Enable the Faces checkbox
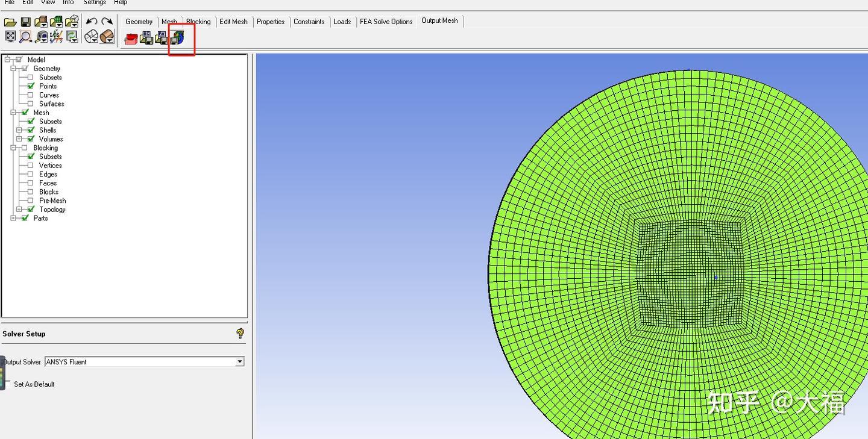 31,183
